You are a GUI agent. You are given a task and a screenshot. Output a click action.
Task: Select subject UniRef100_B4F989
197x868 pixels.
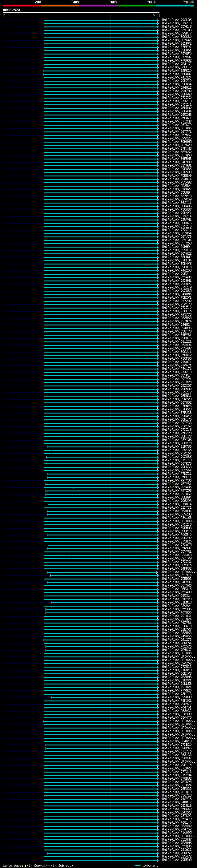(x=177, y=162)
